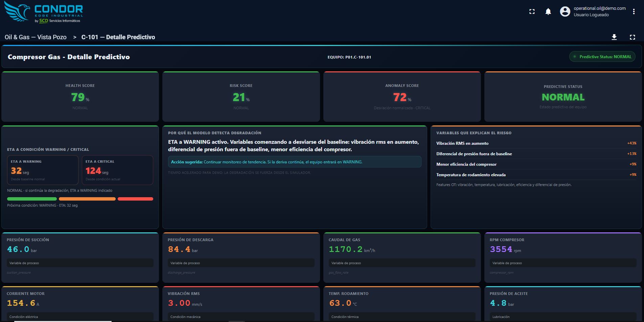
Task: Click the Acción sugerida message box
Action: click(295, 162)
